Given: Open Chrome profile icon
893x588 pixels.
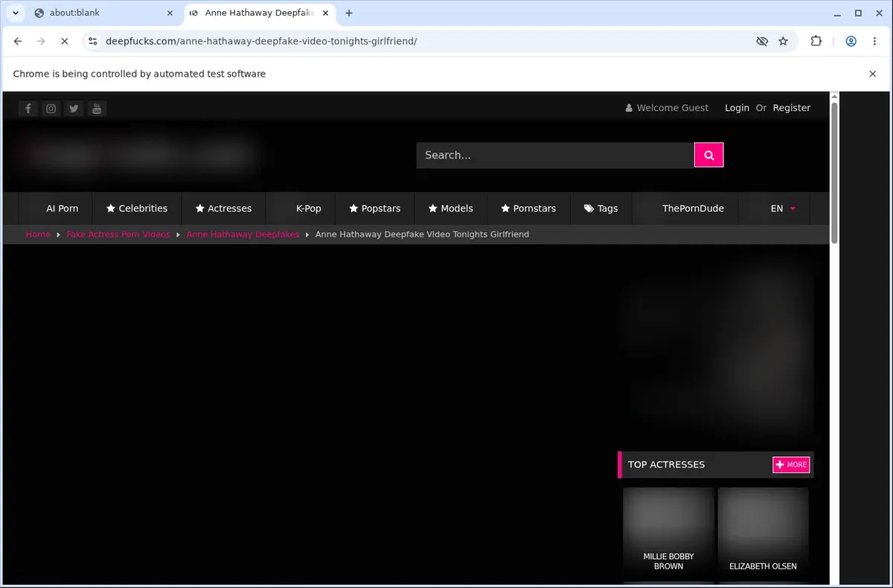Looking at the screenshot, I should [x=851, y=42].
